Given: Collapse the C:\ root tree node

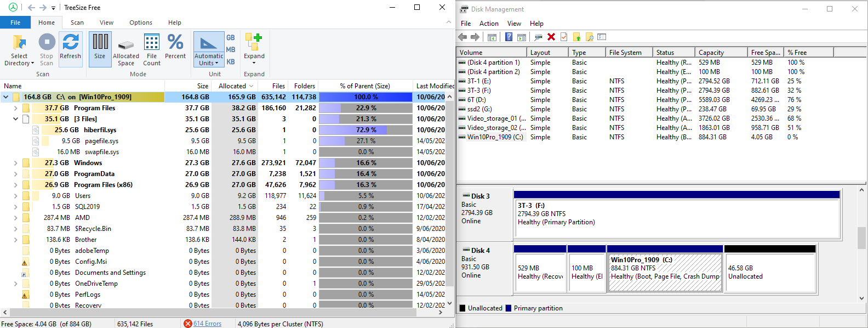Looking at the screenshot, I should (x=5, y=97).
